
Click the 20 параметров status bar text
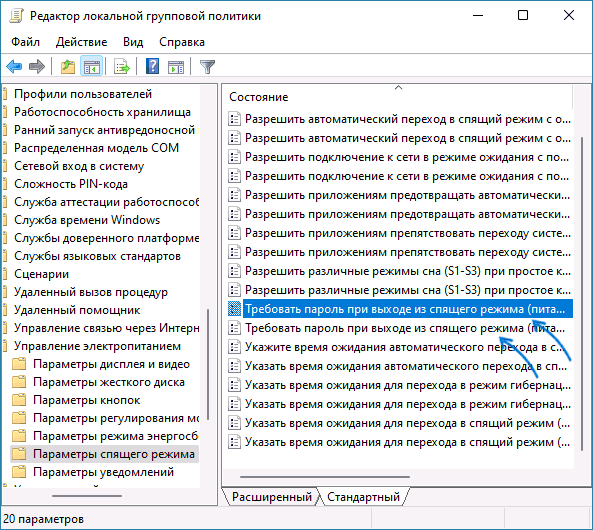coord(43,519)
